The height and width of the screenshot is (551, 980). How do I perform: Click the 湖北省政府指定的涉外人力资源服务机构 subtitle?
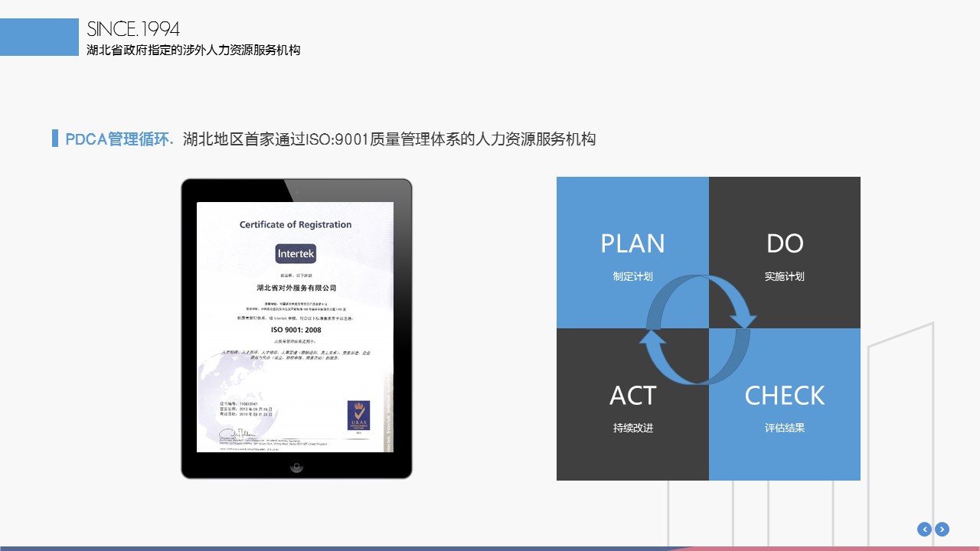click(194, 51)
